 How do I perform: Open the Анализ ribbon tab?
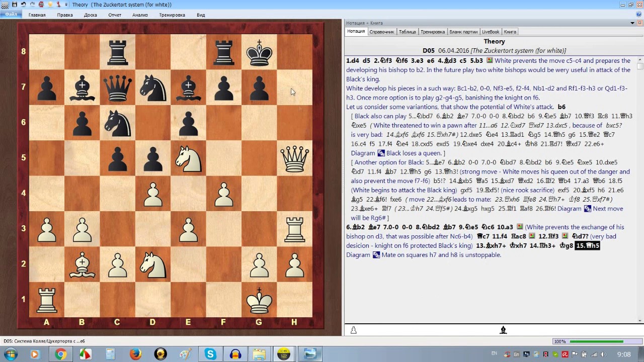(140, 15)
